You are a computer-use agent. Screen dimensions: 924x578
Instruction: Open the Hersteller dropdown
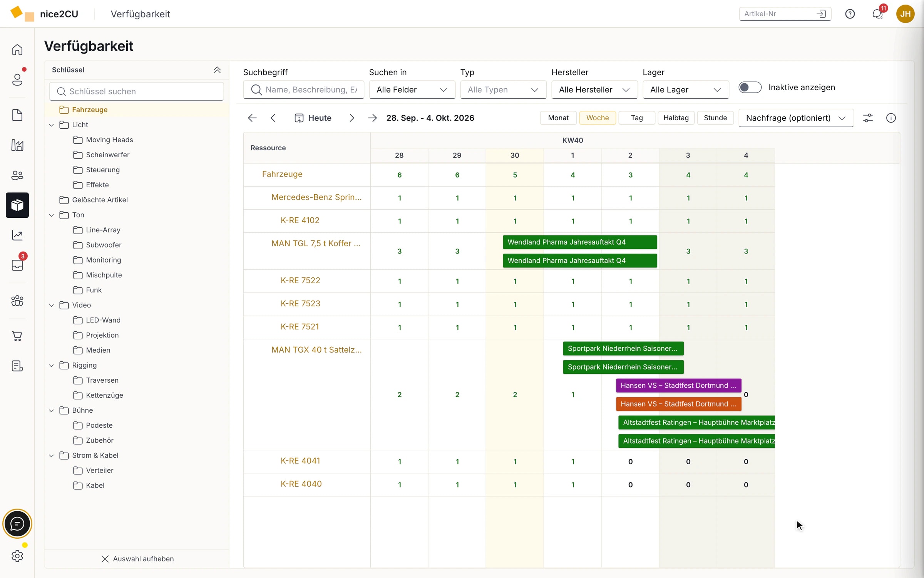click(594, 90)
